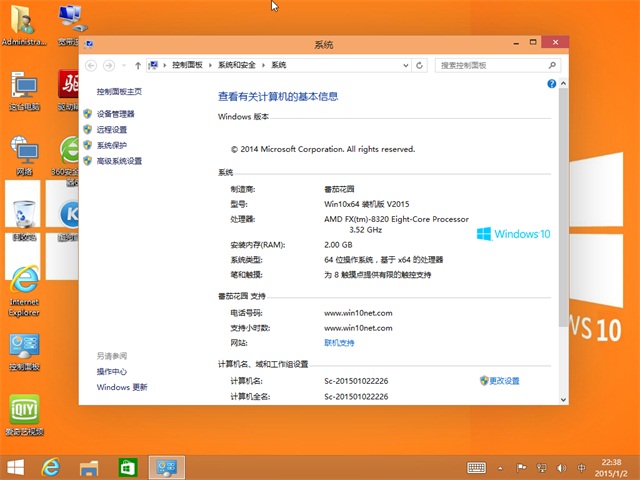Click the 联机支持 website link
Screen dimensions: 640x480
pos(339,343)
